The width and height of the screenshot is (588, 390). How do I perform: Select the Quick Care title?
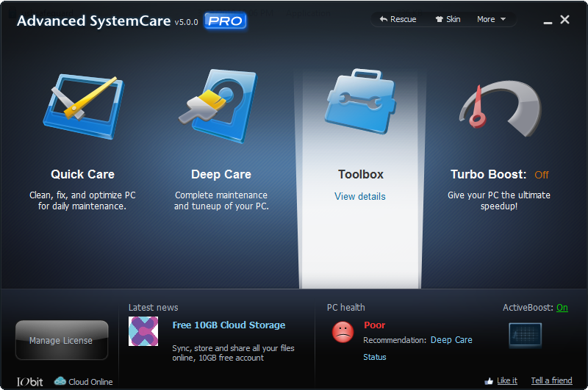pos(82,174)
